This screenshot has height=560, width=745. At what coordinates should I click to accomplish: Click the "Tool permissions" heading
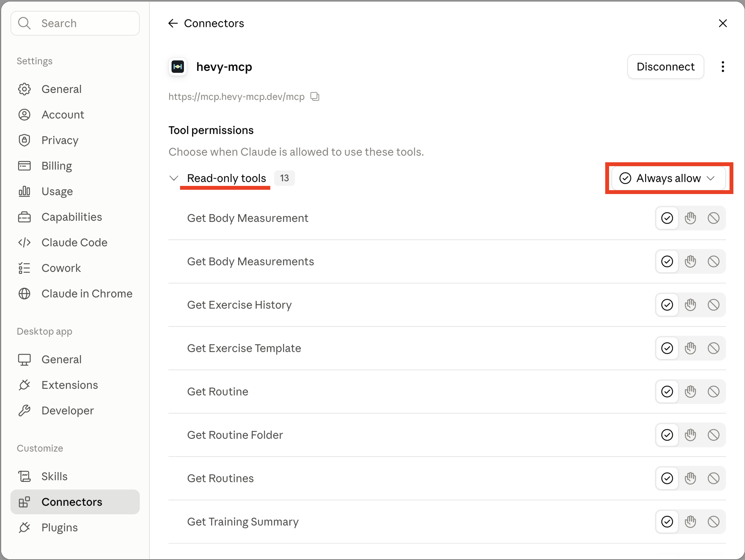[x=211, y=130]
